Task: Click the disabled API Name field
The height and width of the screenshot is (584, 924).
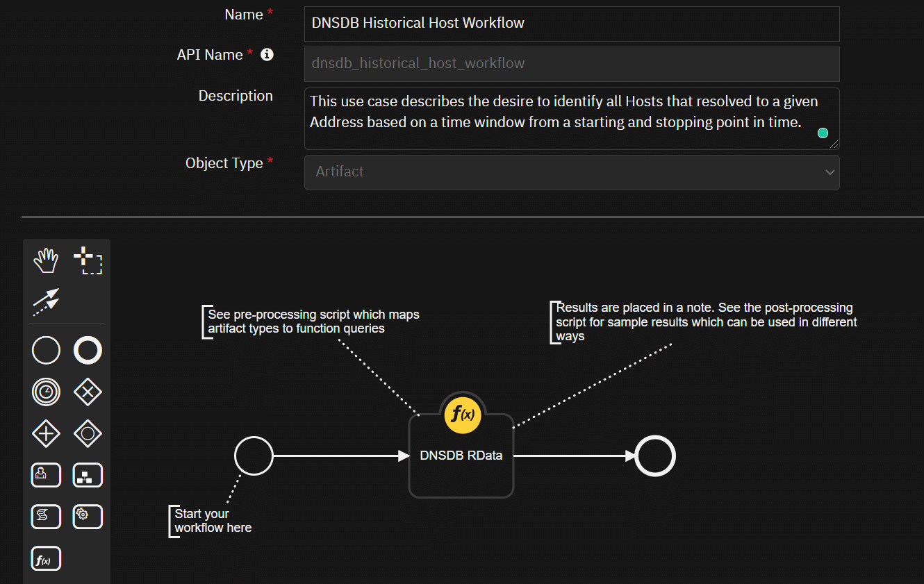Action: [x=572, y=64]
